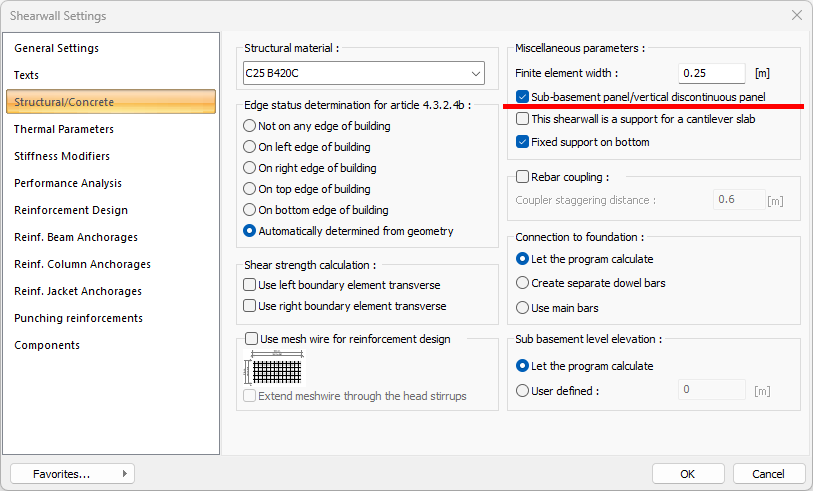The width and height of the screenshot is (813, 491).
Task: Click the Finite element width field
Action: click(x=710, y=73)
